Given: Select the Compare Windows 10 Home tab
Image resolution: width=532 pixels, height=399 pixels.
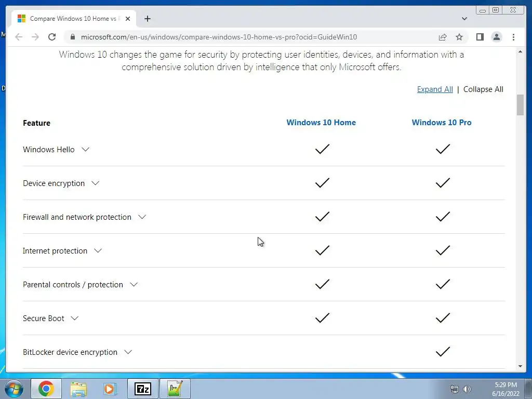Looking at the screenshot, I should pos(73,19).
